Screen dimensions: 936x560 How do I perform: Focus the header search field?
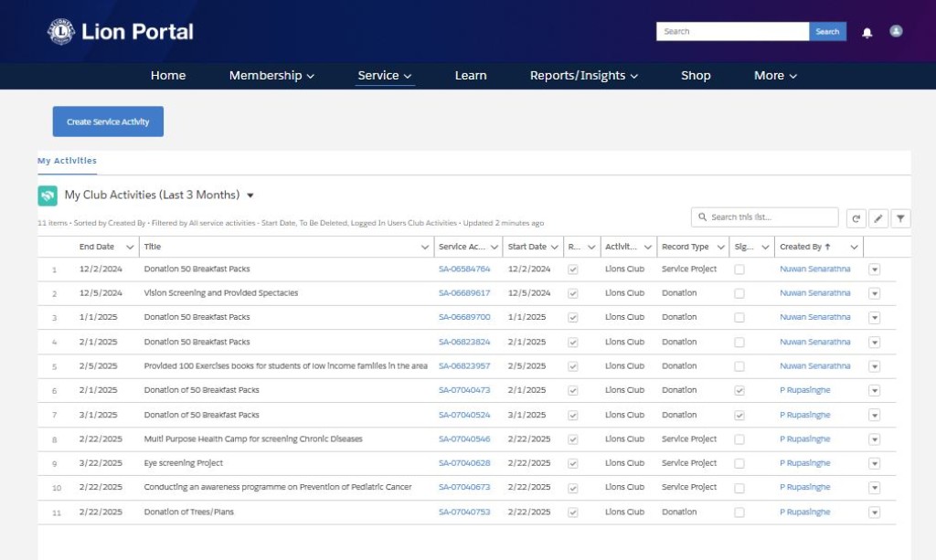[732, 32]
